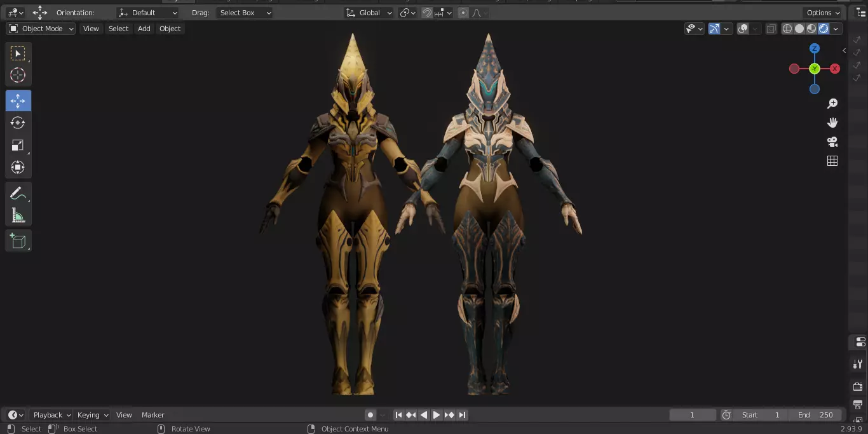Open the Add menu
868x434 pixels.
[144, 29]
